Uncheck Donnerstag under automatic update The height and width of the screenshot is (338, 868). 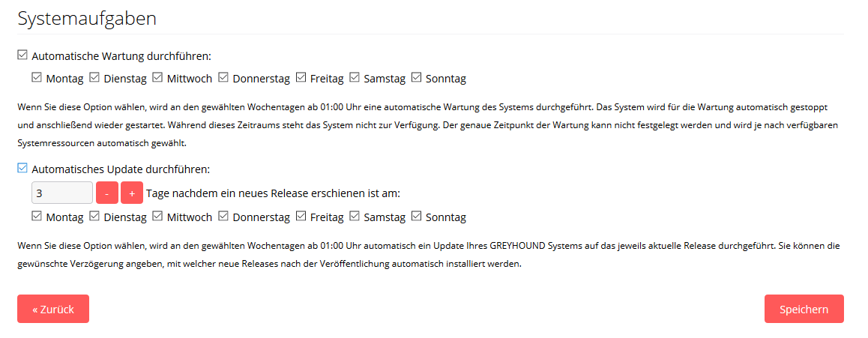223,217
